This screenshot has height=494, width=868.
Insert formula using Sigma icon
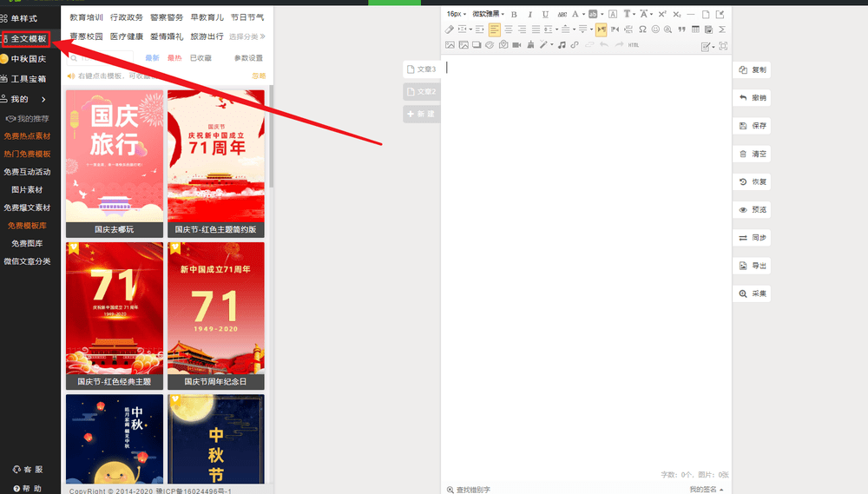pyautogui.click(x=722, y=30)
